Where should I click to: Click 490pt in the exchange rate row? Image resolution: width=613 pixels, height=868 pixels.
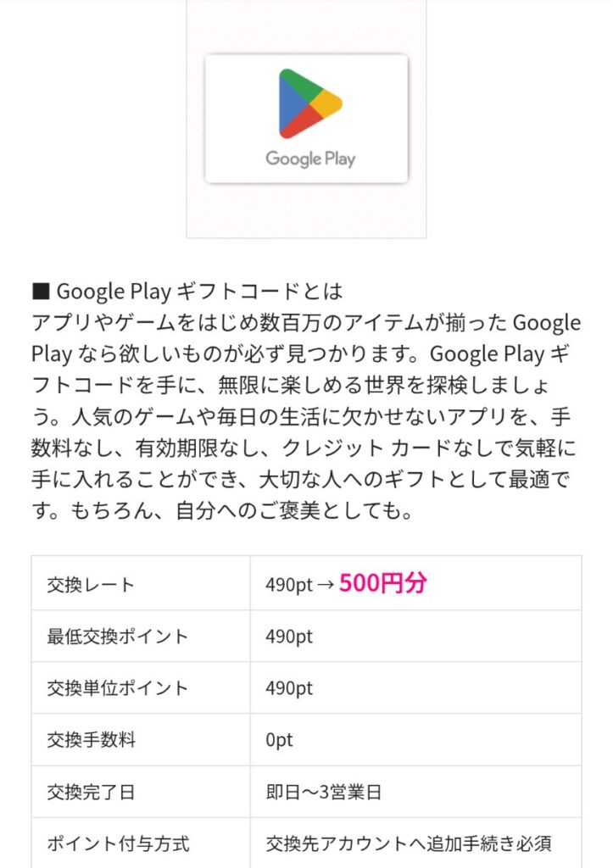(x=289, y=585)
